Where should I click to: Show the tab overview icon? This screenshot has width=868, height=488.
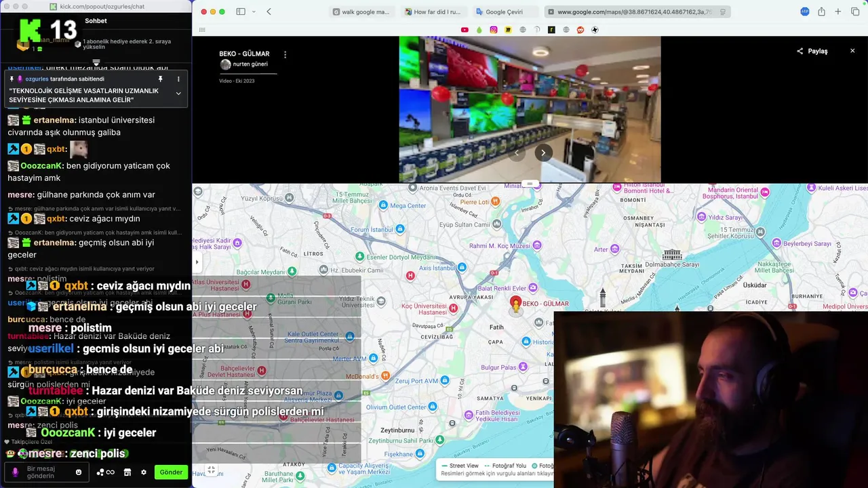click(x=855, y=12)
